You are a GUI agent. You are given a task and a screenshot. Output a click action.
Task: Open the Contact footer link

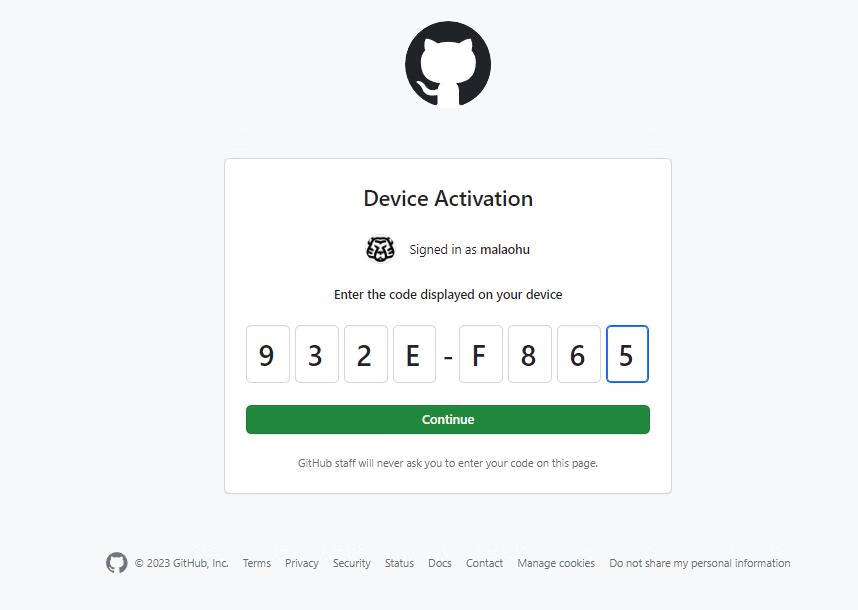tap(484, 563)
